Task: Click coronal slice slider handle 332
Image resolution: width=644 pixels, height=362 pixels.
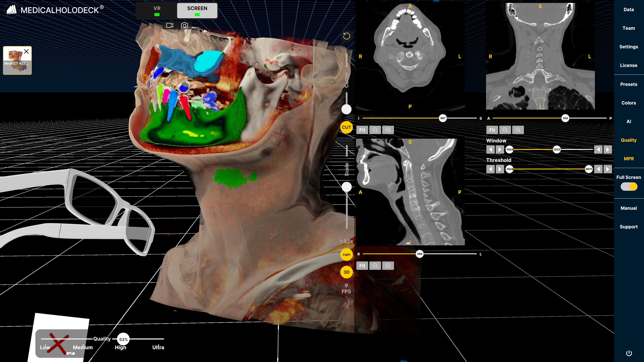Action: 565,118
